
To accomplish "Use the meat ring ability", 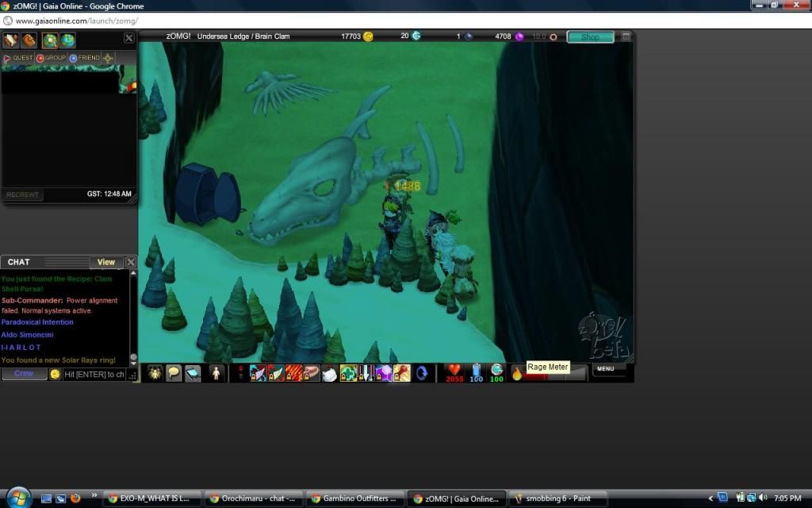I will click(312, 373).
